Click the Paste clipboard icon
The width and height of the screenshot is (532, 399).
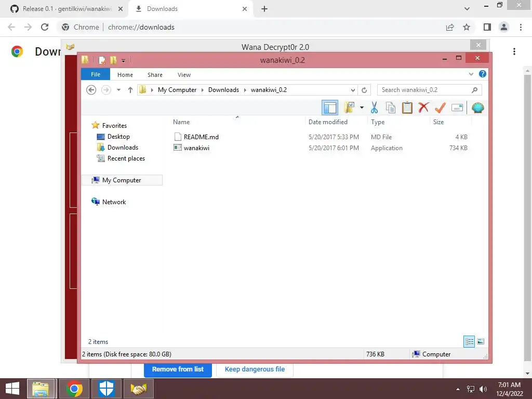click(x=407, y=108)
